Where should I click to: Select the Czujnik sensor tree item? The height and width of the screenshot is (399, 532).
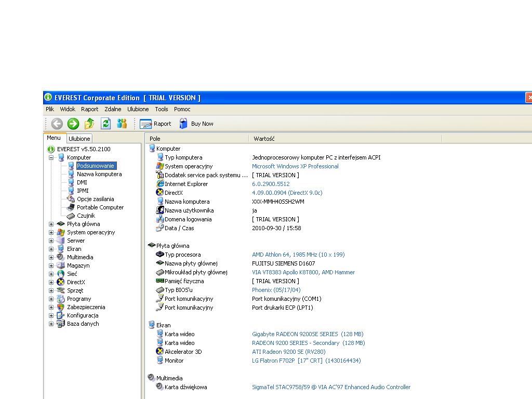pos(86,216)
